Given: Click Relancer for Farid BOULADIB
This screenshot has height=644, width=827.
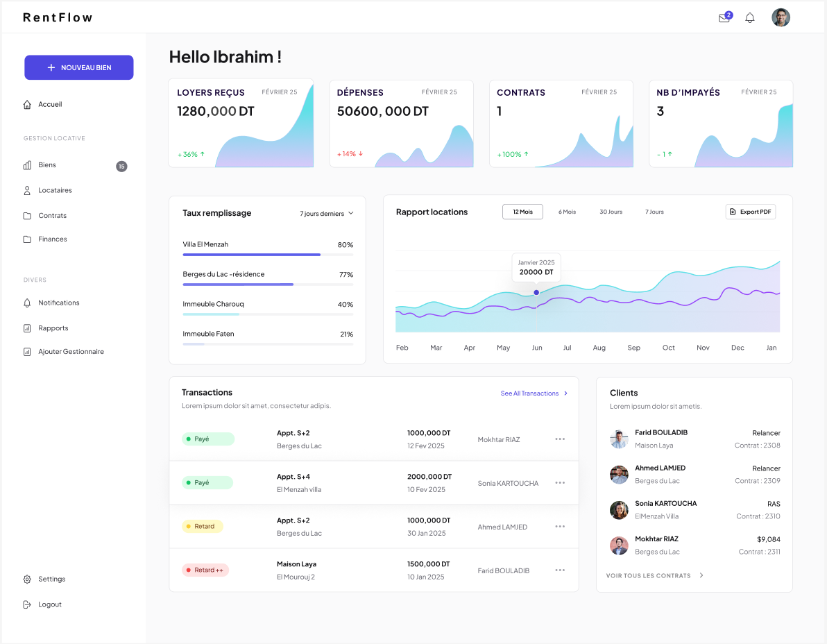Looking at the screenshot, I should click(x=766, y=433).
